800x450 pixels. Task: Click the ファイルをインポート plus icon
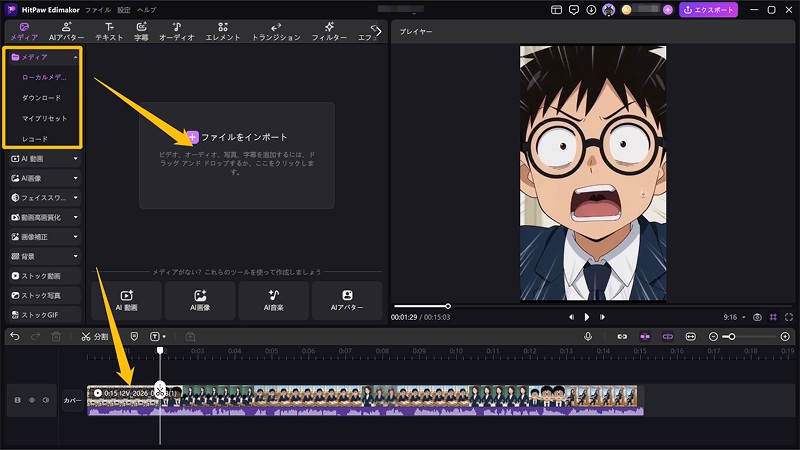pyautogui.click(x=192, y=137)
